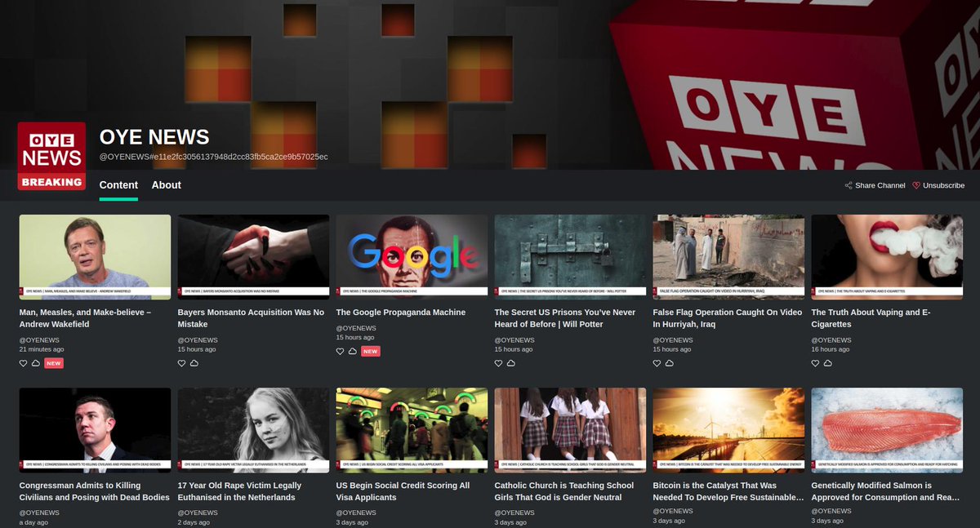Click cloud icon under Andrew Wakefield video
The height and width of the screenshot is (528, 980).
(36, 363)
